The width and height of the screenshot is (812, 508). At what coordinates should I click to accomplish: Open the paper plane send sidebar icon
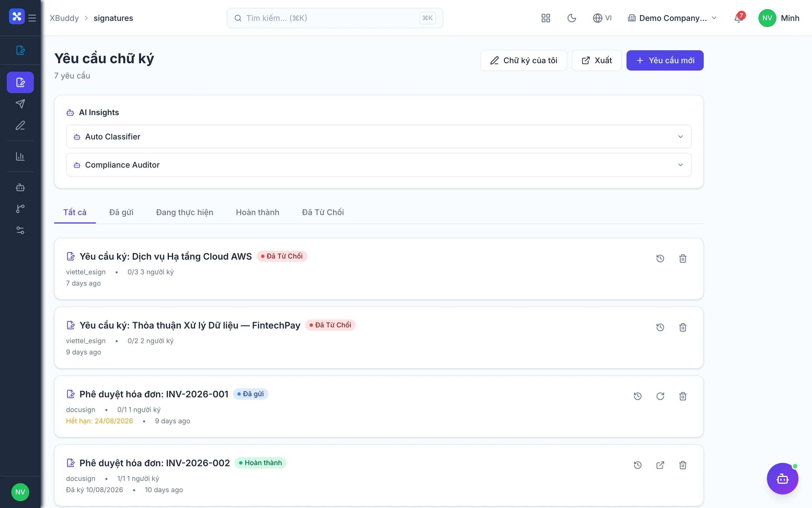coord(20,104)
